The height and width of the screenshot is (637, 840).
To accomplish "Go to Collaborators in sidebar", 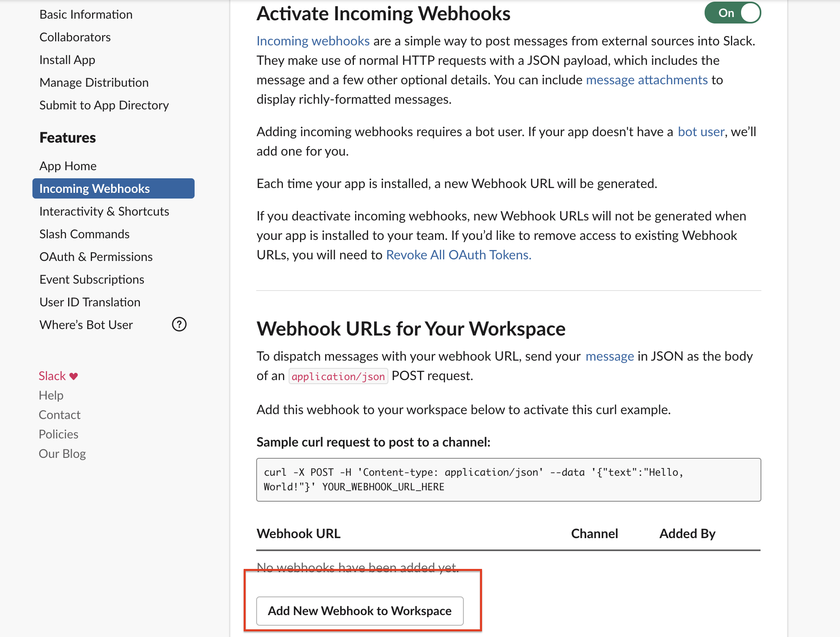I will 75,37.
